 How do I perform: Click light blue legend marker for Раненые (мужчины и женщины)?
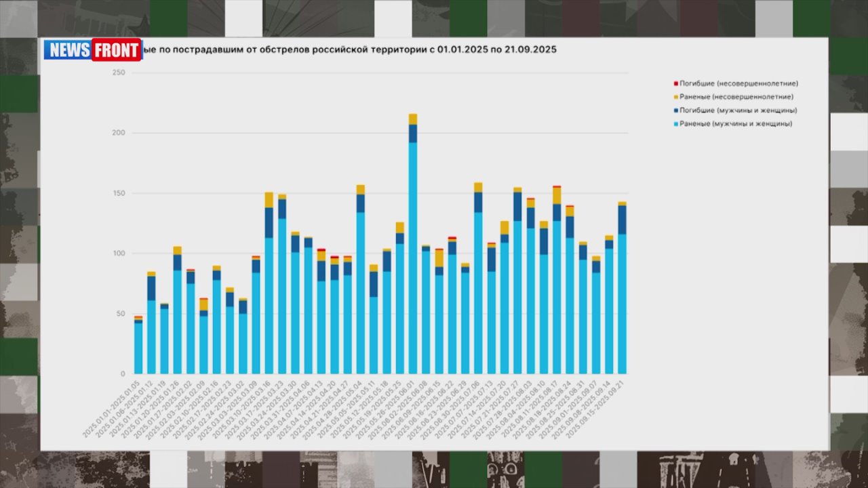[676, 124]
